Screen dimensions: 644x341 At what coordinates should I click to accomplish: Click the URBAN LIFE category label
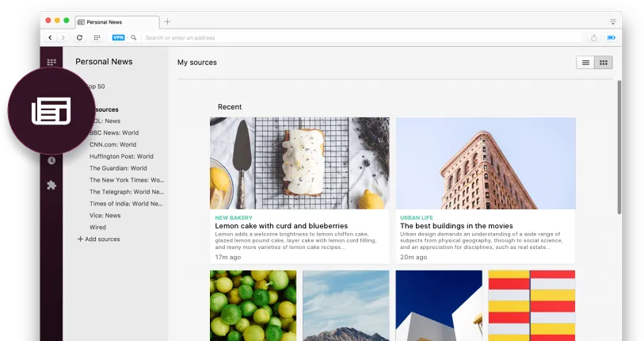tap(417, 217)
